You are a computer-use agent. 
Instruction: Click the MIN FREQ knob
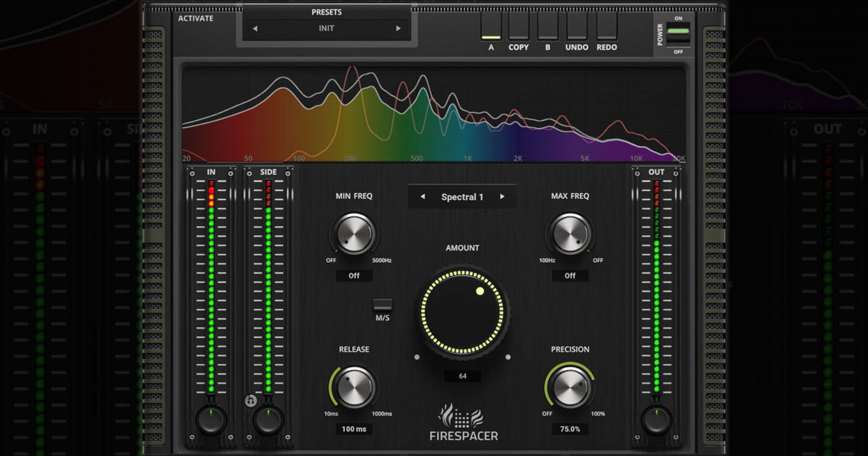pyautogui.click(x=354, y=235)
